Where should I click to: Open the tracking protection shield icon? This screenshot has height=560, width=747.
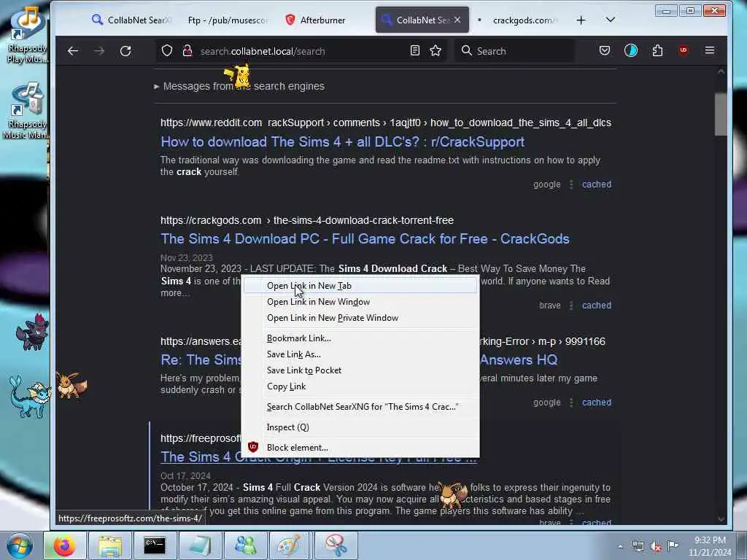coord(167,50)
